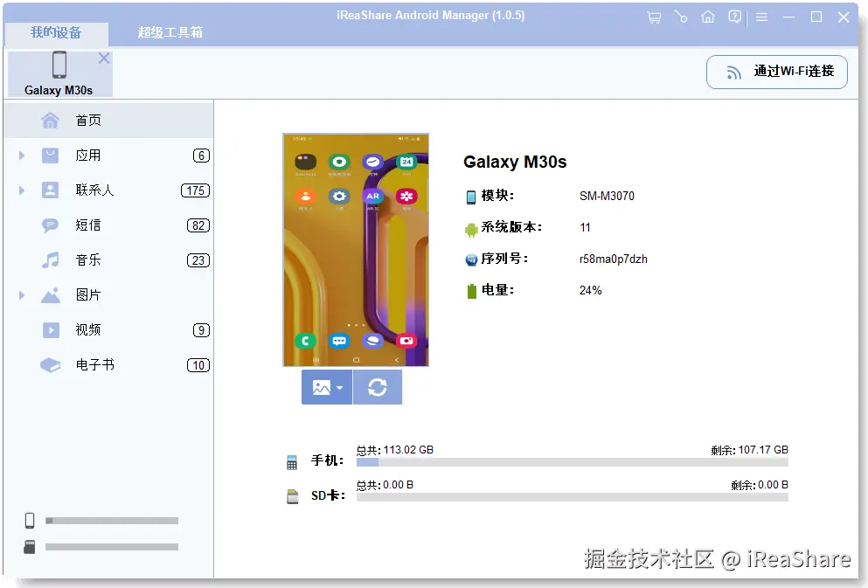Image resolution: width=868 pixels, height=588 pixels.
Task: Close the Galaxy M30s device tab
Action: [x=104, y=58]
